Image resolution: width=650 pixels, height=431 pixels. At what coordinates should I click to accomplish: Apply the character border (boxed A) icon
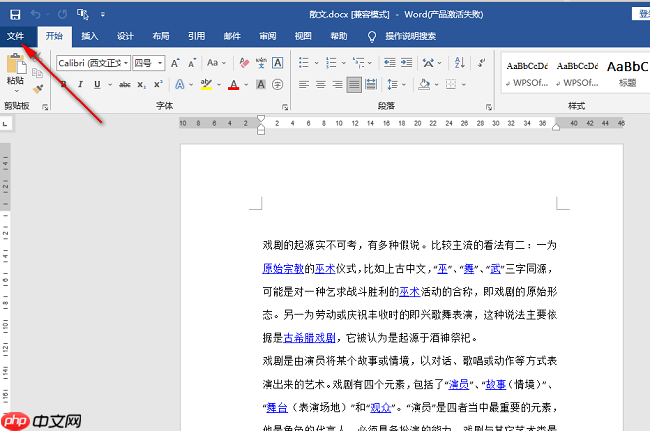tap(278, 63)
